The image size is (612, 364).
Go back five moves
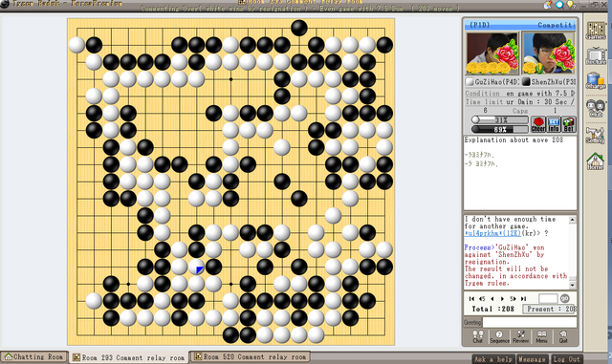(482, 298)
